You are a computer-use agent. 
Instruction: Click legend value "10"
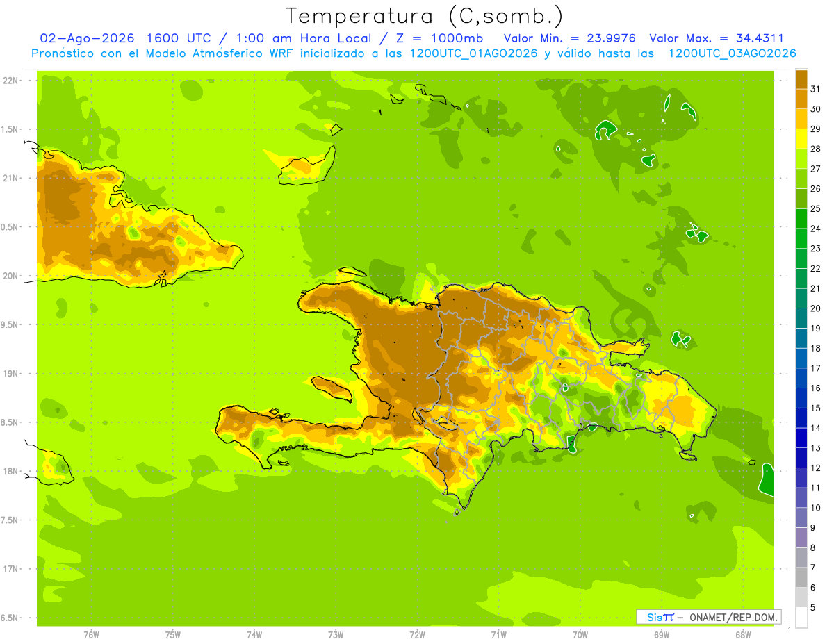[815, 508]
